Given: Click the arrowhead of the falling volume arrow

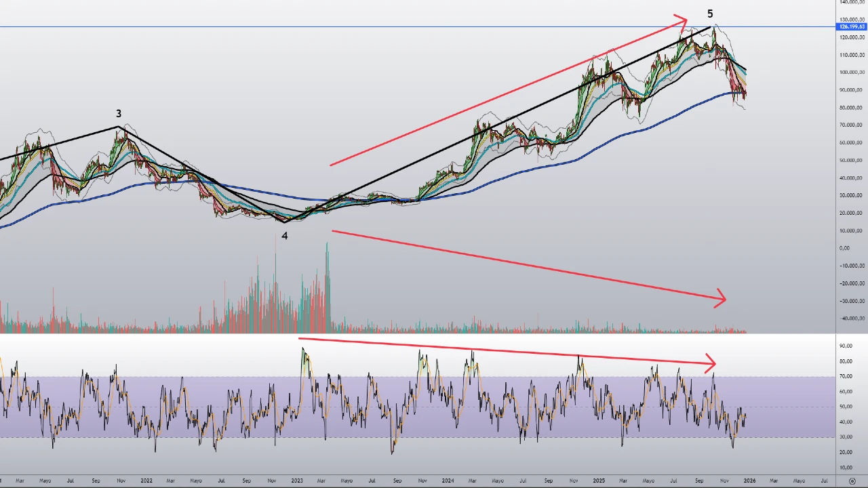Looking at the screenshot, I should (x=721, y=298).
